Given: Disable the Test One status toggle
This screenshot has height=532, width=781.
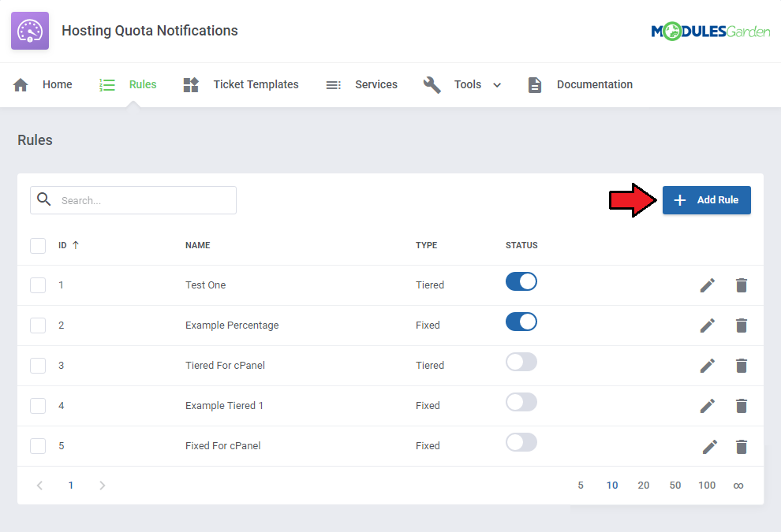Looking at the screenshot, I should coord(521,281).
